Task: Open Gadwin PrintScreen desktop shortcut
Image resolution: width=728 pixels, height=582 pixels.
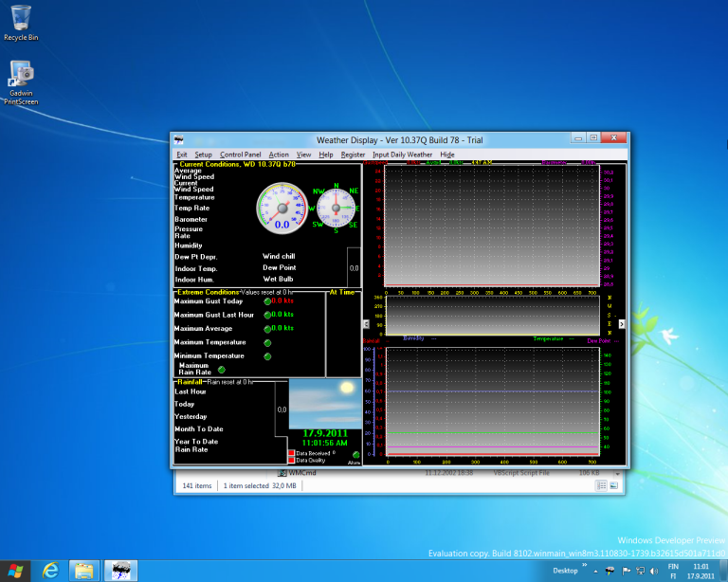Action: point(21,82)
